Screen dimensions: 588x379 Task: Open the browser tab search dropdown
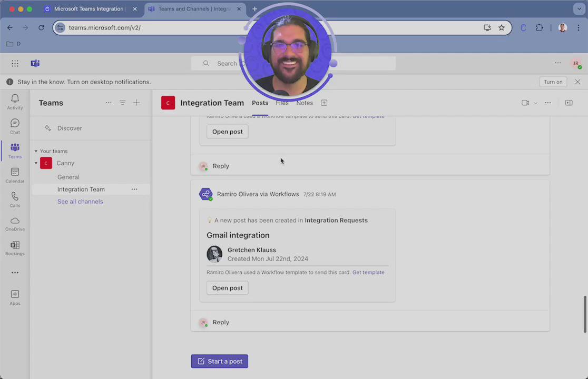(579, 8)
